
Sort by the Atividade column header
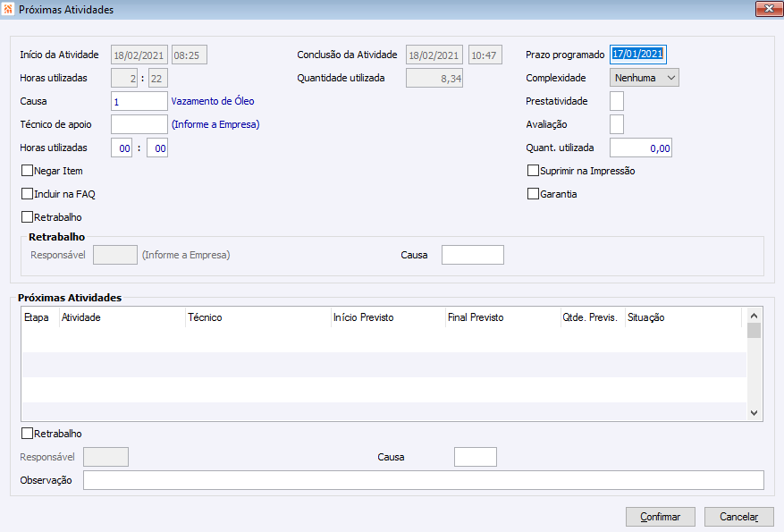pyautogui.click(x=122, y=317)
